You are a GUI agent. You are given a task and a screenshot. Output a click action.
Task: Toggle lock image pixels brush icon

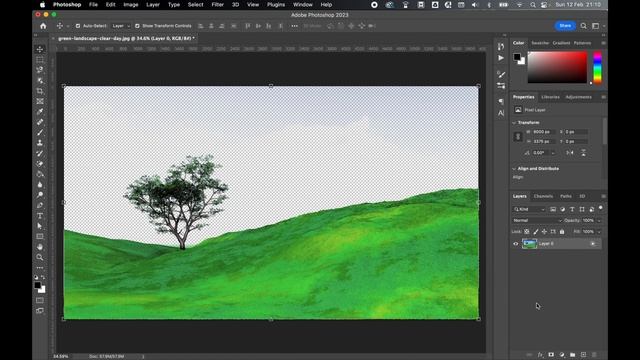pos(536,232)
